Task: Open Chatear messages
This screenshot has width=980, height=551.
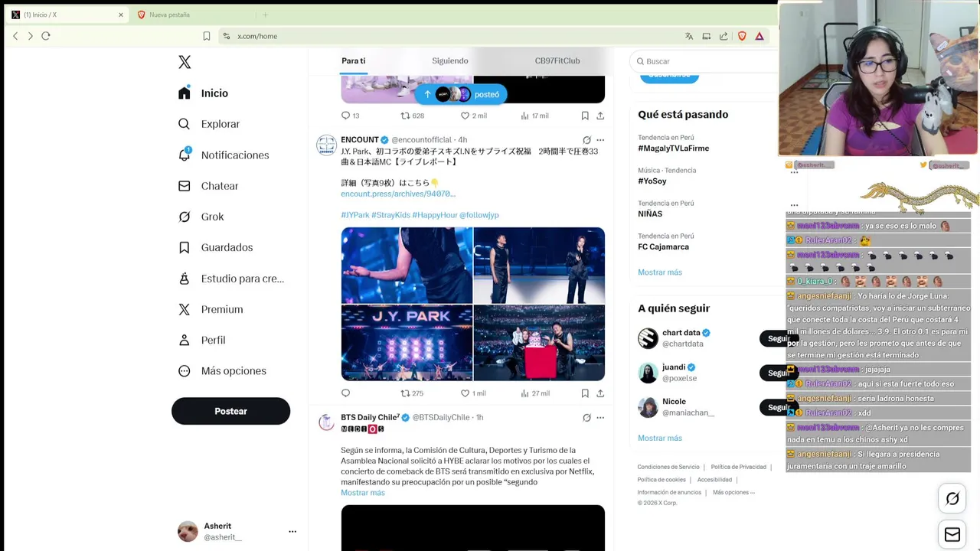Action: [x=207, y=186]
